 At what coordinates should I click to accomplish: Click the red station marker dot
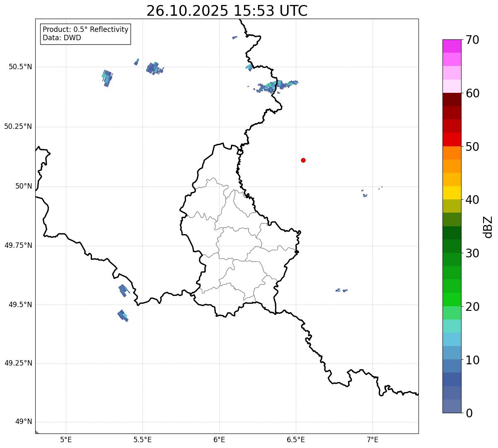(303, 160)
